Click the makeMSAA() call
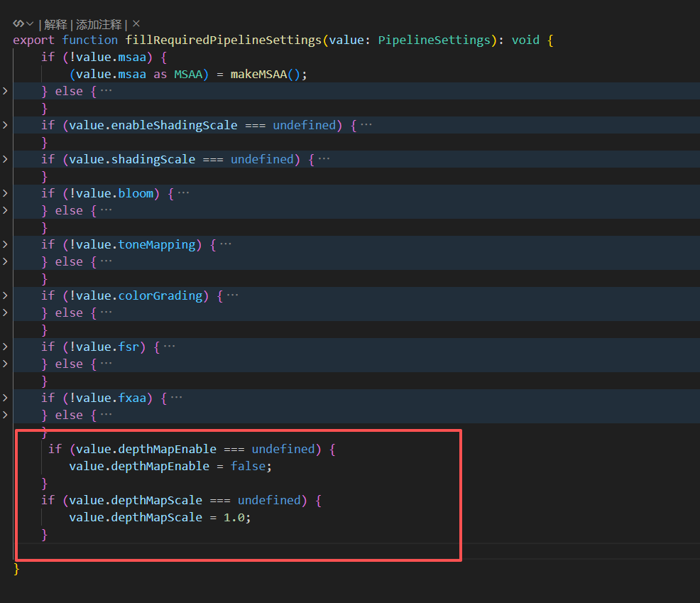 (266, 74)
